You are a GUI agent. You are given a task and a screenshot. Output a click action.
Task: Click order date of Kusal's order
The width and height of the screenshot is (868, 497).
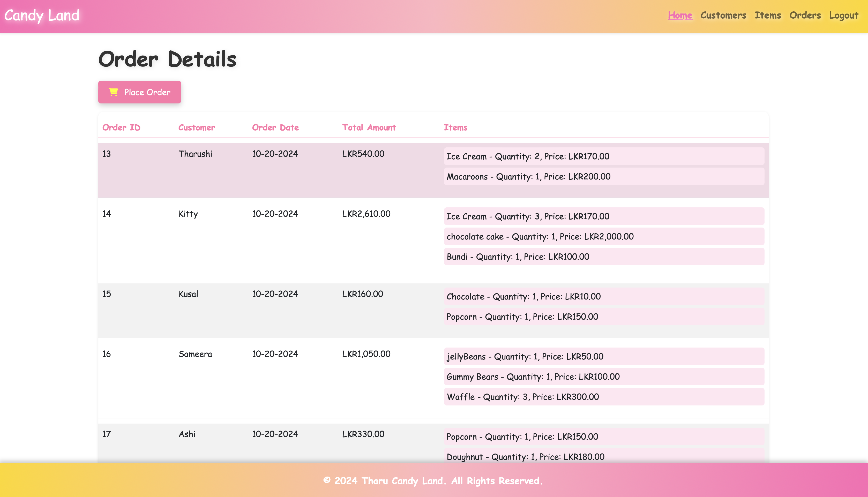tap(275, 294)
